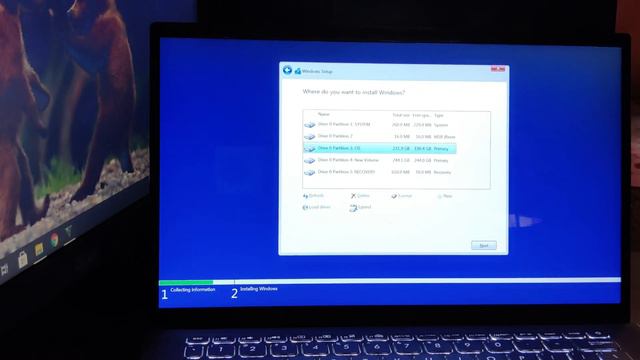Select Drive 0 Partition 1: SYSTEM row

[x=380, y=124]
